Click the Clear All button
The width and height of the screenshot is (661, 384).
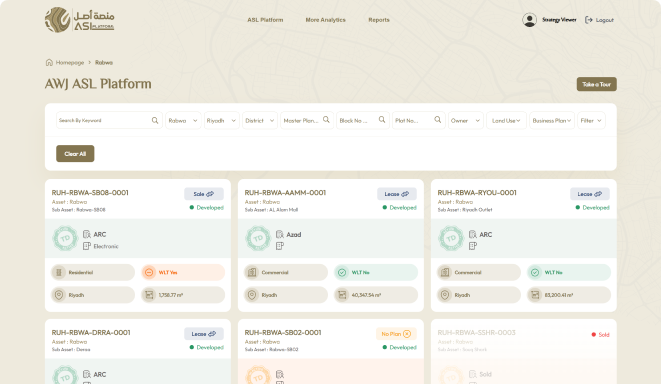tap(75, 154)
